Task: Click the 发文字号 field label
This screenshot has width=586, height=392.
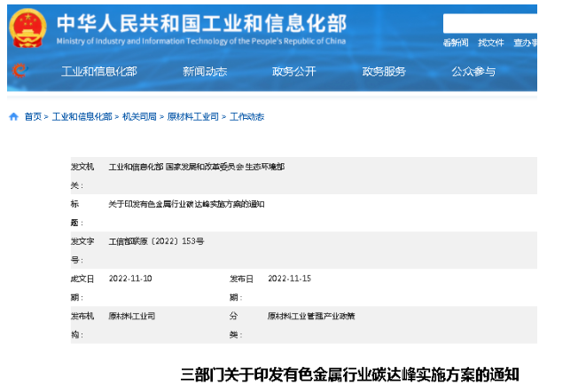Action: pyautogui.click(x=82, y=251)
